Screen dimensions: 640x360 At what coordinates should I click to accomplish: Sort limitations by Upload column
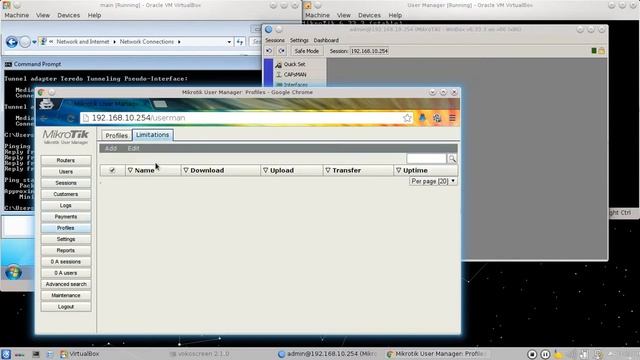(282, 170)
